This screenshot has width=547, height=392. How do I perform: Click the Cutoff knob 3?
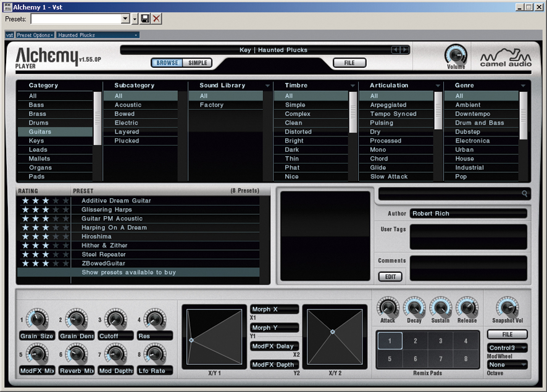click(116, 319)
